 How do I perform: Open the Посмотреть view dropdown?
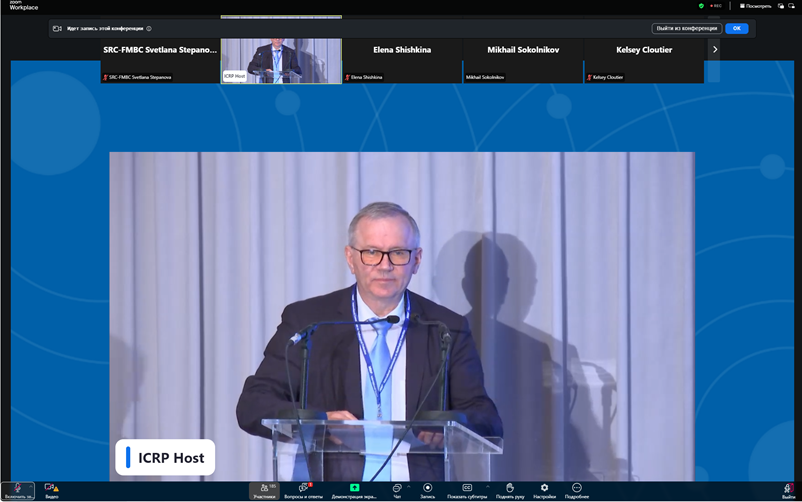tap(755, 6)
